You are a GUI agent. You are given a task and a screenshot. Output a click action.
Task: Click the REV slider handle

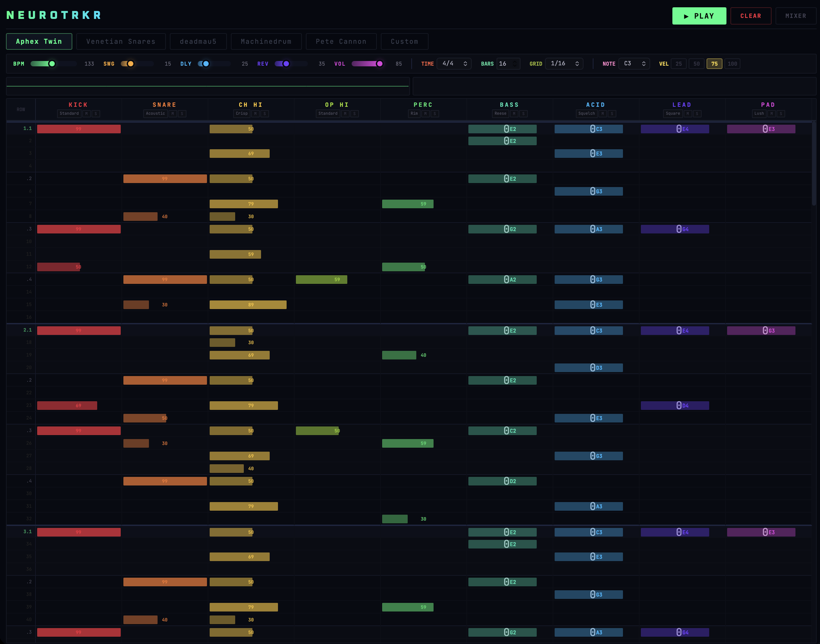(286, 64)
